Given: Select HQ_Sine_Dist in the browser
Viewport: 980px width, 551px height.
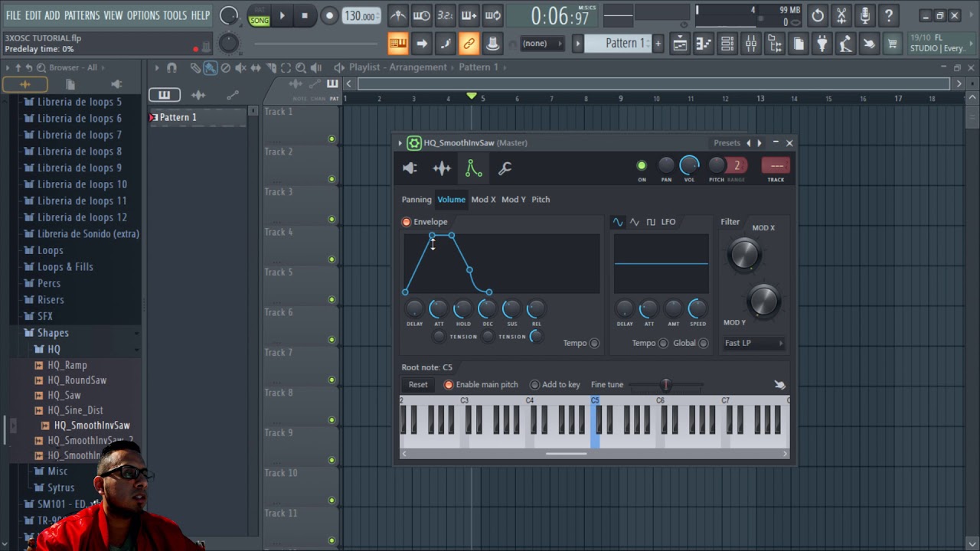Looking at the screenshot, I should pos(75,410).
